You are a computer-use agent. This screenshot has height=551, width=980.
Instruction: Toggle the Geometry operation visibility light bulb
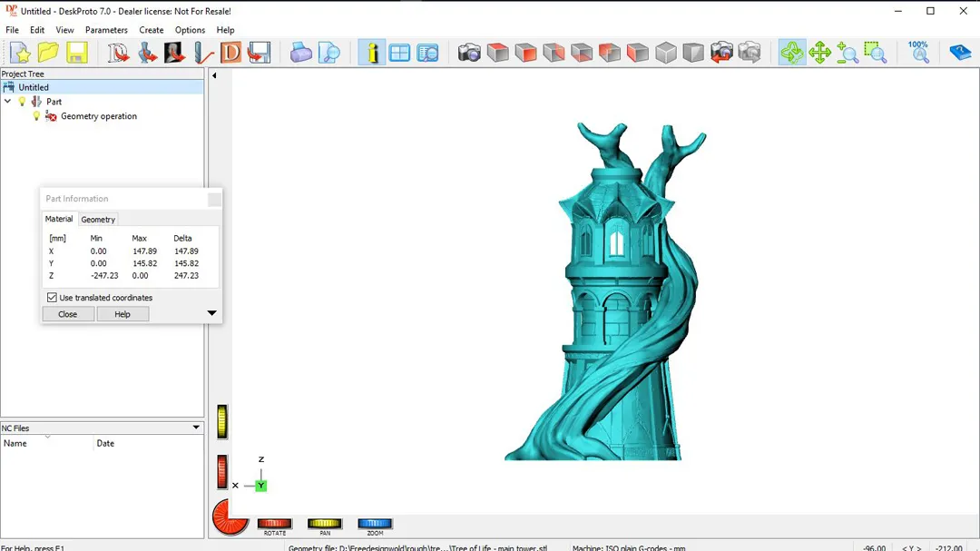tap(36, 116)
